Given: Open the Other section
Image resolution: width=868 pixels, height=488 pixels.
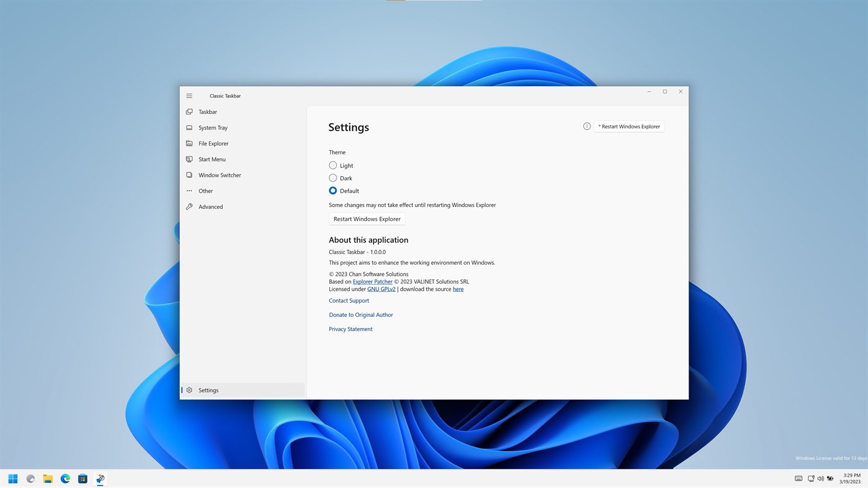Looking at the screenshot, I should pos(189,190).
